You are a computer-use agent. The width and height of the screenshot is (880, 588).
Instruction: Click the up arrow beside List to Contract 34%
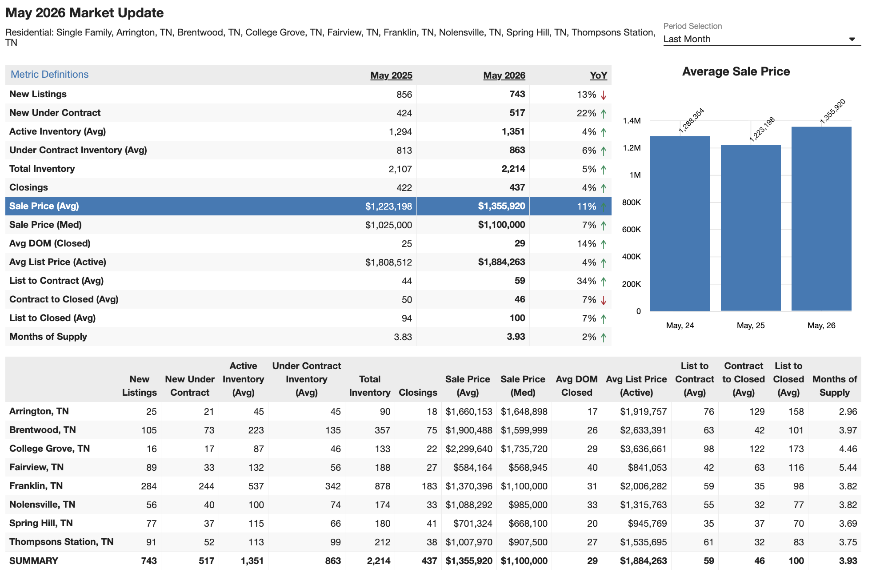[604, 282]
